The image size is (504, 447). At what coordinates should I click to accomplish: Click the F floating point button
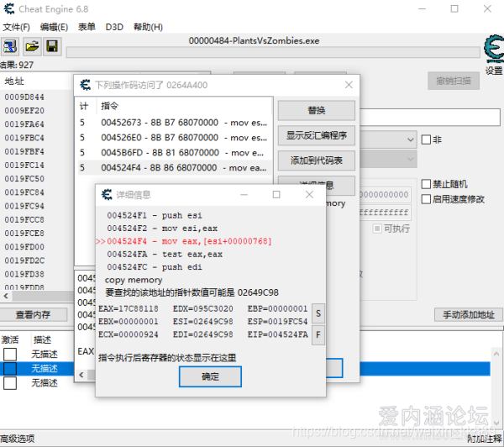(318, 335)
